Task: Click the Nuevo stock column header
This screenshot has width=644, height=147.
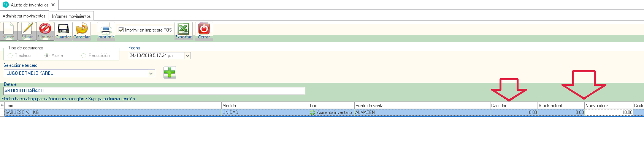Action: pyautogui.click(x=609, y=105)
